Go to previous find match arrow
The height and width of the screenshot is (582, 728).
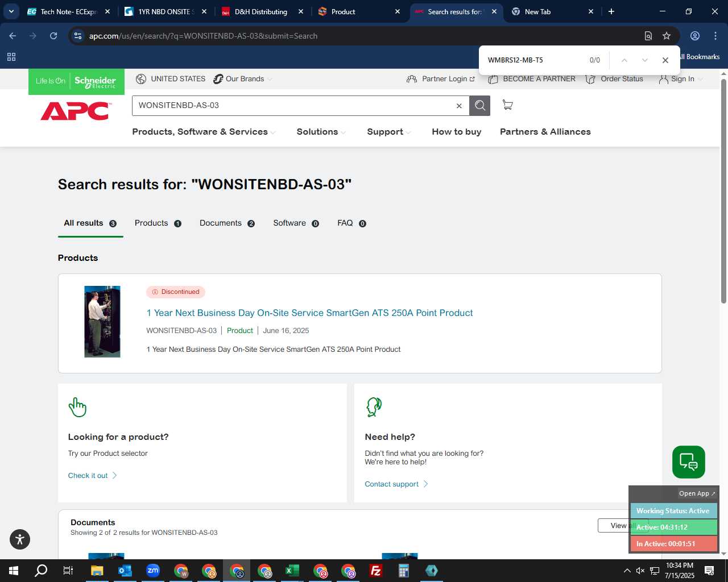(624, 60)
